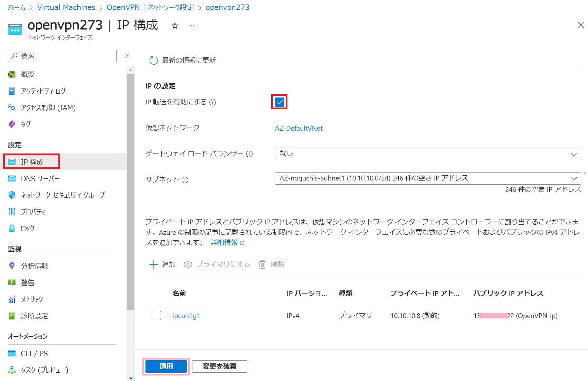Click the 概要 icon in sidebar

point(12,74)
